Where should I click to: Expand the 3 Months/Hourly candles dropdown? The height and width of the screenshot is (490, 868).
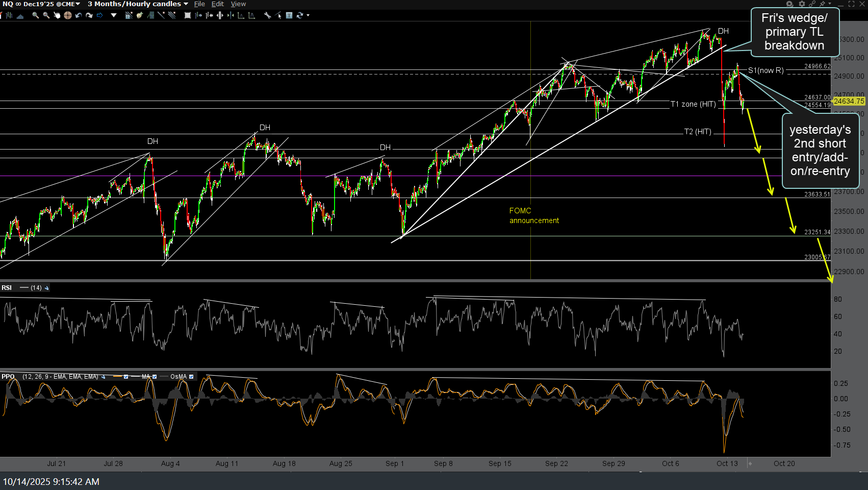click(138, 4)
